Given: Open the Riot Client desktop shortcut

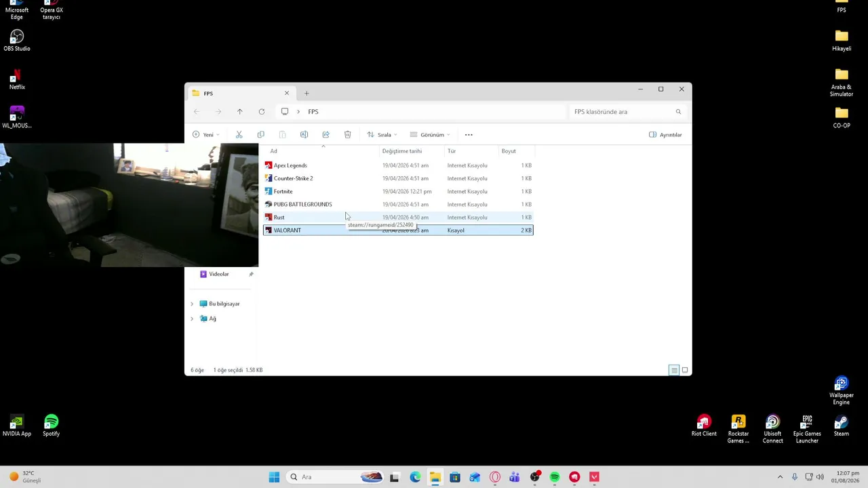Looking at the screenshot, I should click(704, 426).
